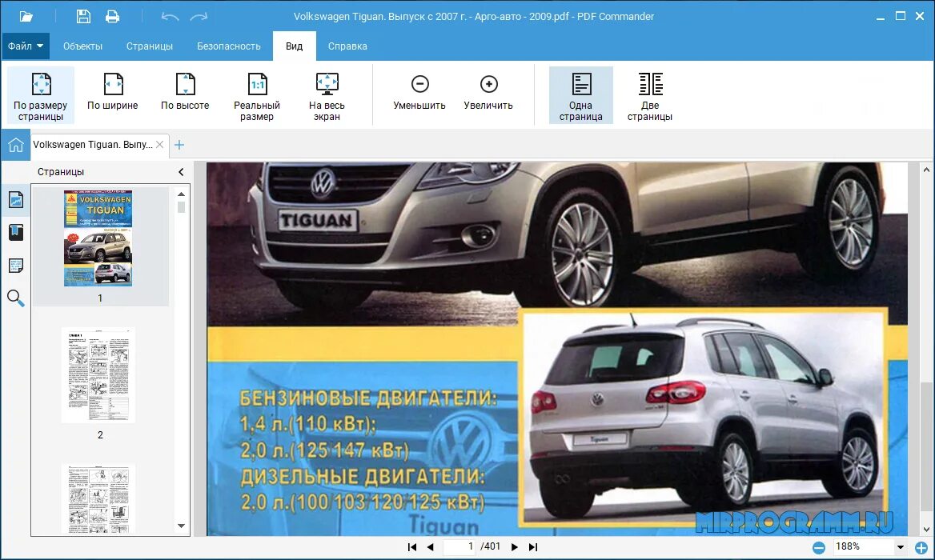This screenshot has height=560, width=935.
Task: Click the thumbnail list scrollbar handle
Action: (x=181, y=207)
